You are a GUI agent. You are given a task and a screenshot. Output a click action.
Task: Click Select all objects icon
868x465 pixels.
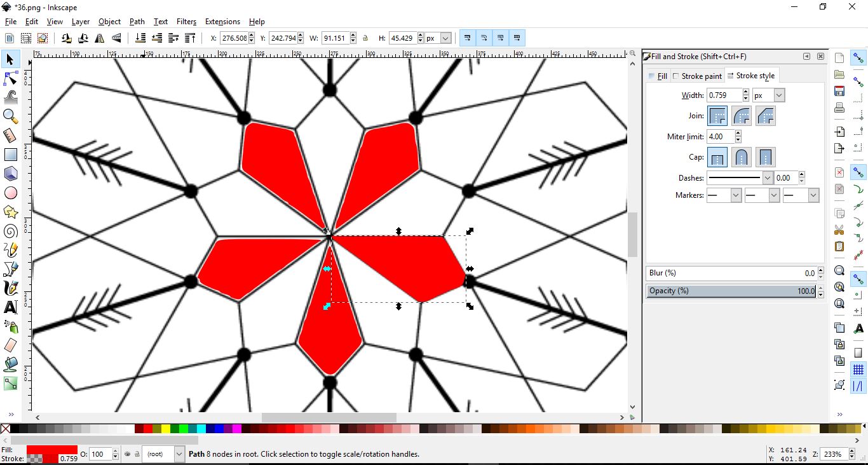tap(9, 38)
